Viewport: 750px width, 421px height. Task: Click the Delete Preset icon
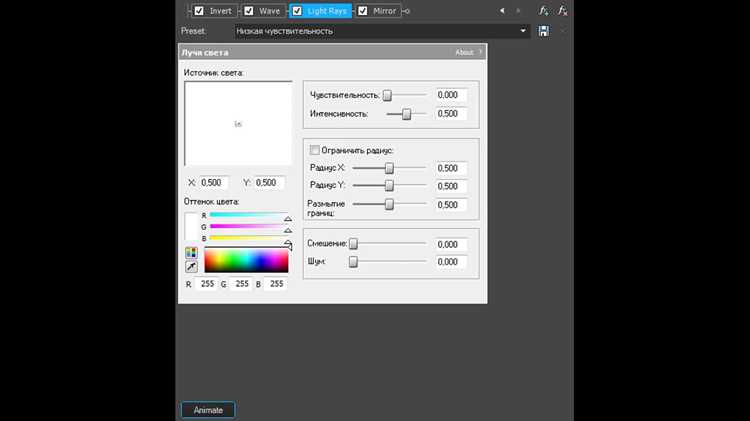point(563,31)
